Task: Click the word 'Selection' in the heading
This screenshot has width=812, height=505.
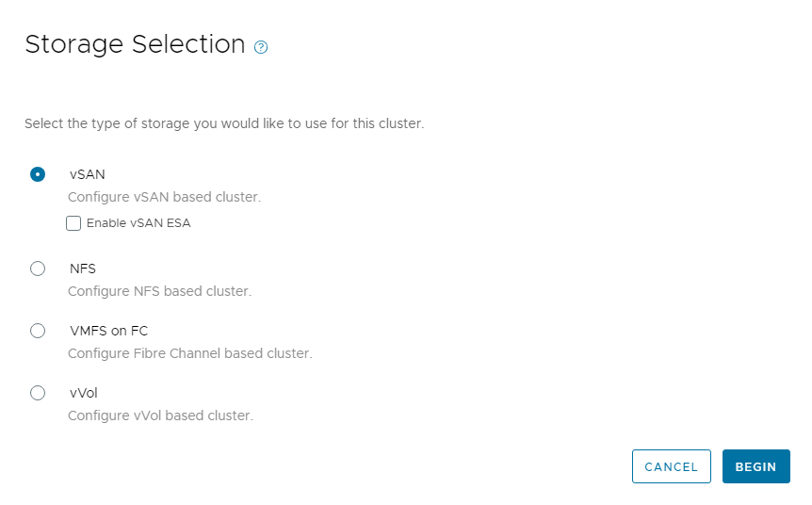Action: tap(189, 44)
